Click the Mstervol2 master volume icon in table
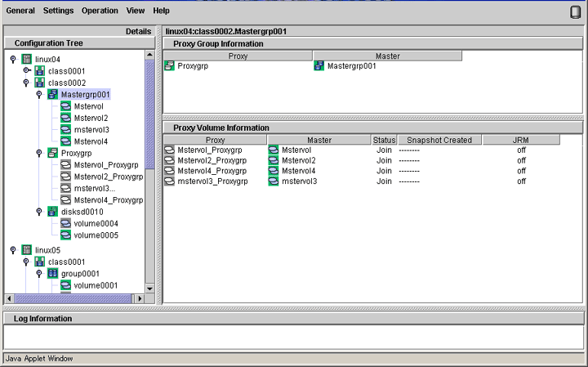Image resolution: width=588 pixels, height=367 pixels. [x=274, y=160]
